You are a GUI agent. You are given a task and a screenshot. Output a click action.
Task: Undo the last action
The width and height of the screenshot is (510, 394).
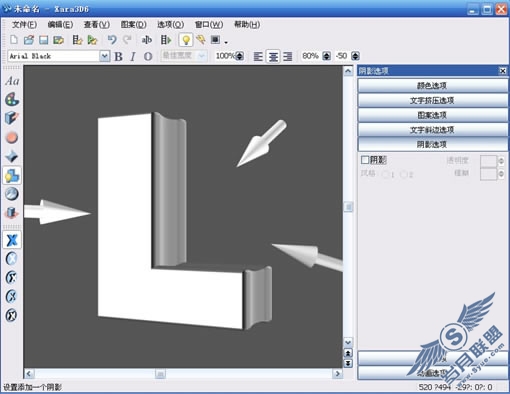(112, 40)
